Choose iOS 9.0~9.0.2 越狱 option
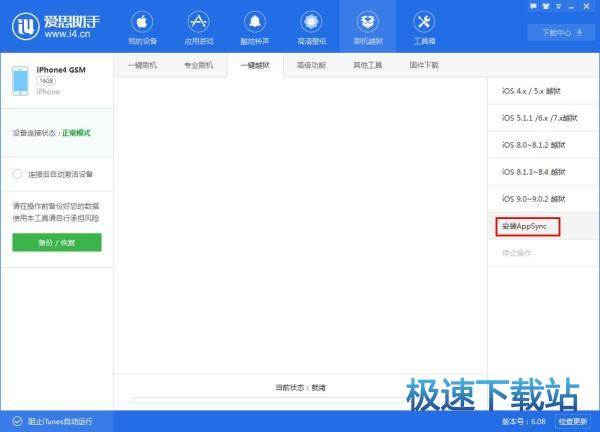 point(543,199)
